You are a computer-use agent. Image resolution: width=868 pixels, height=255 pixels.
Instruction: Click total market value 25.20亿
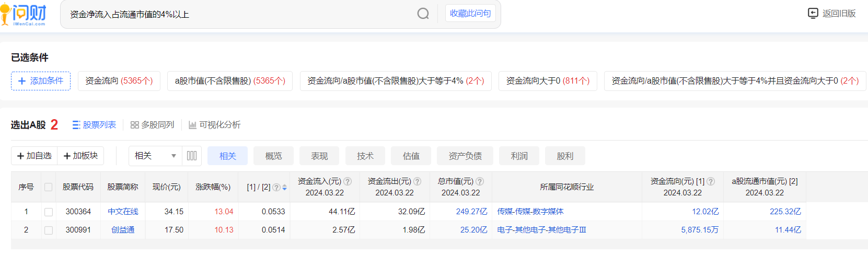[x=473, y=230]
